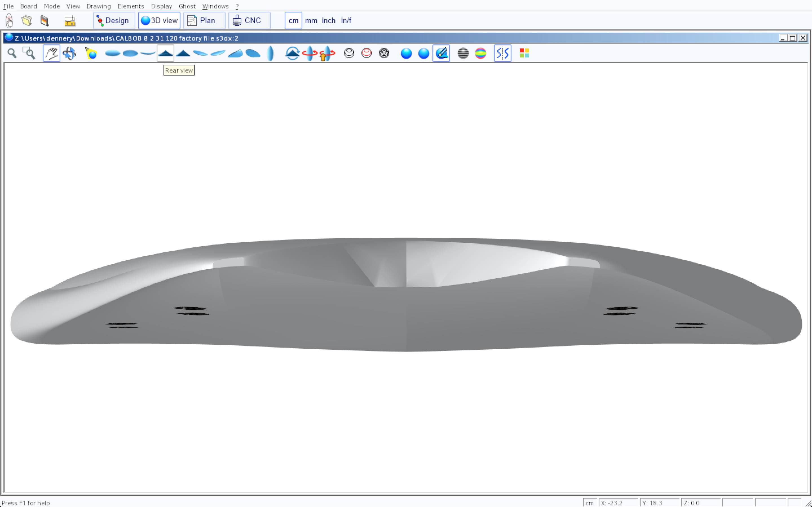Click the light source icon

(x=91, y=53)
